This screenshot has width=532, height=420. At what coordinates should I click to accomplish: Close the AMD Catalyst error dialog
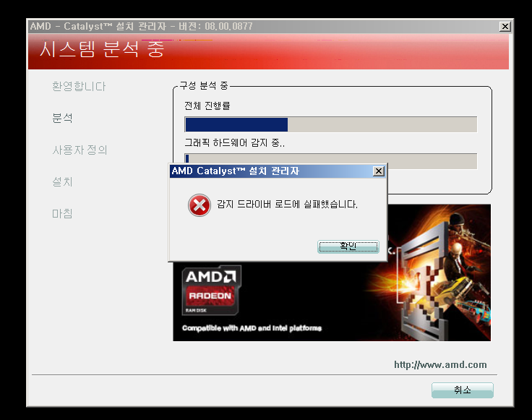[x=379, y=171]
